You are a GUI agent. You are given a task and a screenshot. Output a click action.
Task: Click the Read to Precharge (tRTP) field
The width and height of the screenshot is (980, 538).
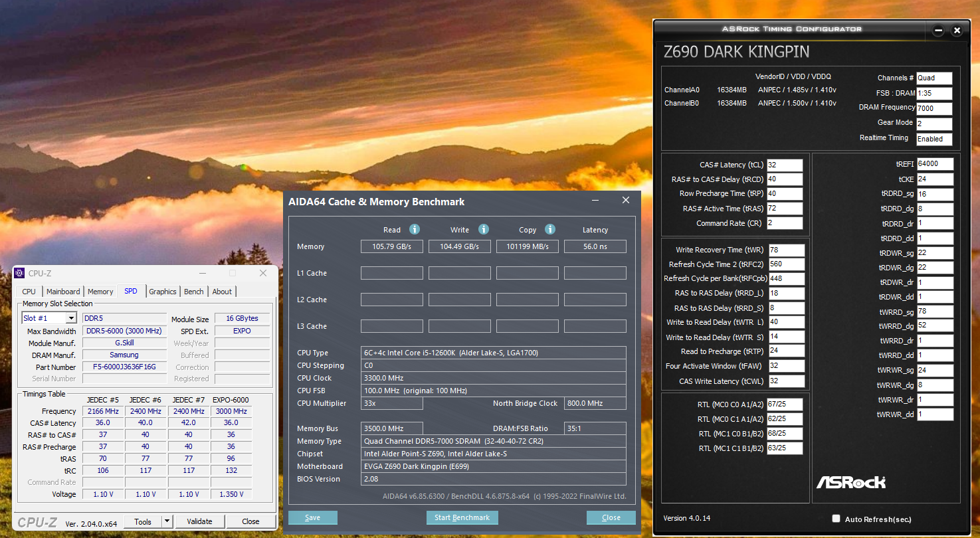point(787,351)
